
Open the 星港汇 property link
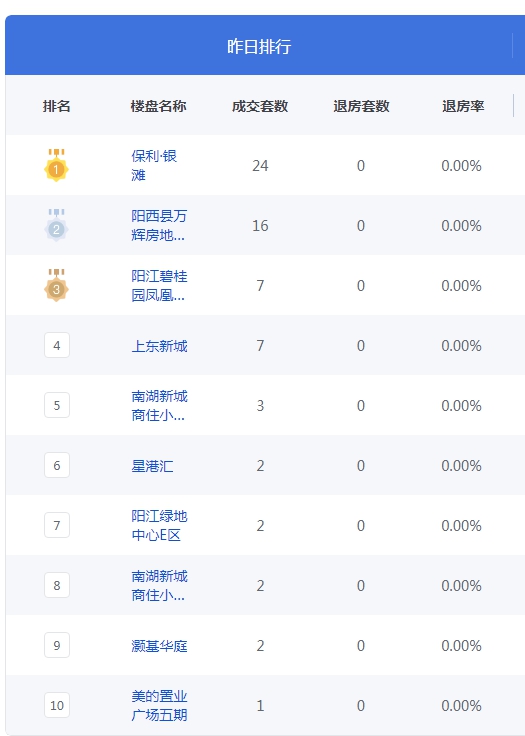pyautogui.click(x=152, y=466)
